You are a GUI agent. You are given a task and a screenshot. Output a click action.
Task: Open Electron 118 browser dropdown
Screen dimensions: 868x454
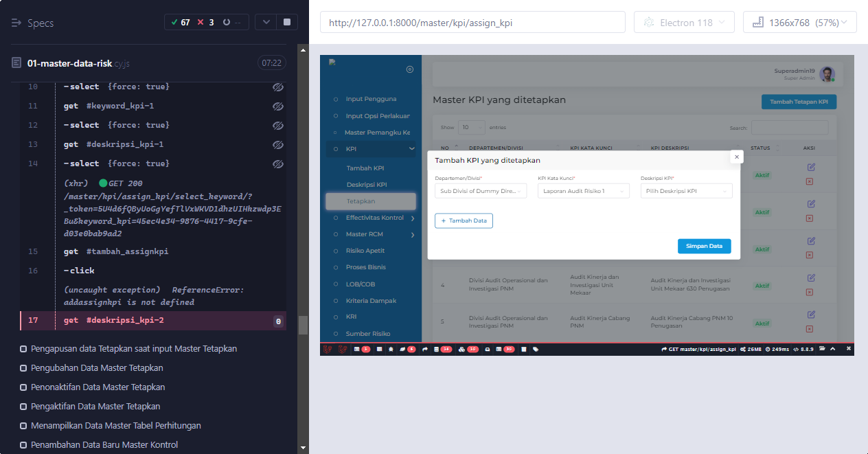(x=684, y=22)
